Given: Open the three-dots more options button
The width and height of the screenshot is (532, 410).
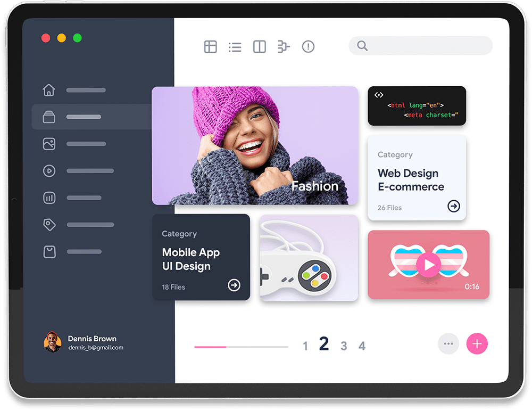Looking at the screenshot, I should [448, 344].
